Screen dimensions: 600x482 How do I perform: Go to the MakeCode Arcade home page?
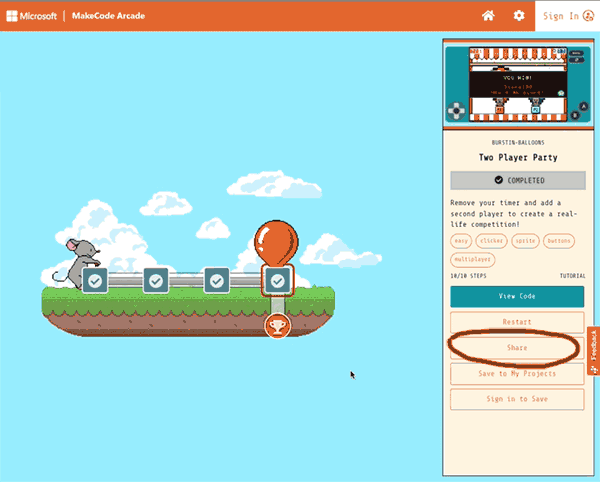488,16
